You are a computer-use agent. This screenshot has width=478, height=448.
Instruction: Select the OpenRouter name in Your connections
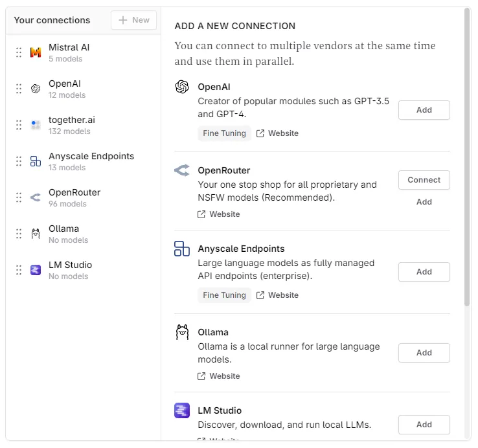74,193
